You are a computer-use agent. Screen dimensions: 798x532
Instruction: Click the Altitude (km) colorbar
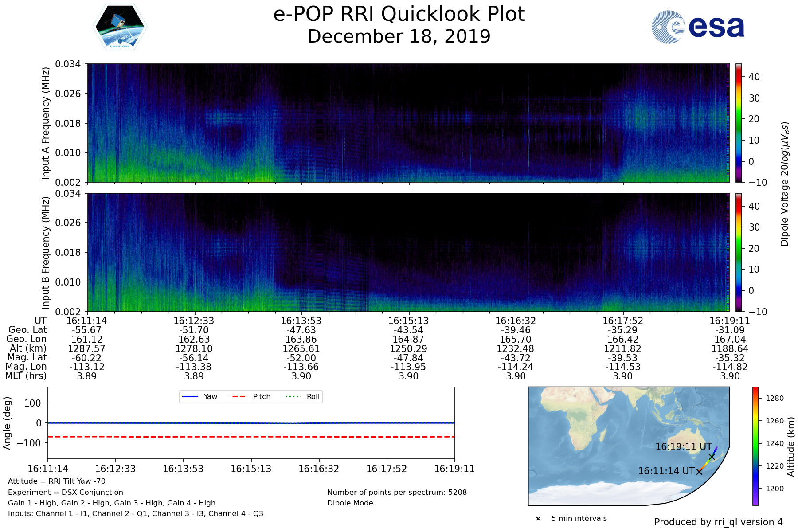click(x=755, y=446)
